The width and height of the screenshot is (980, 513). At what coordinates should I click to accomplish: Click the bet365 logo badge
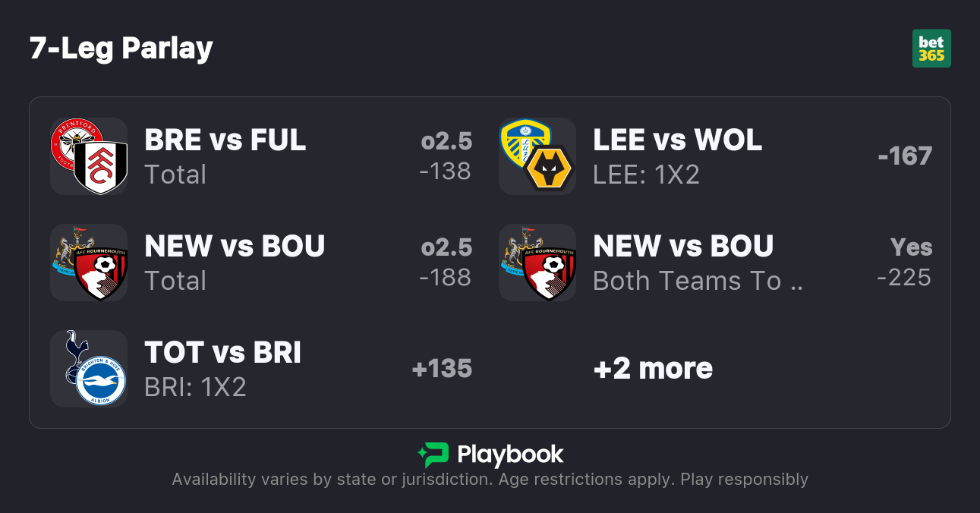[931, 49]
